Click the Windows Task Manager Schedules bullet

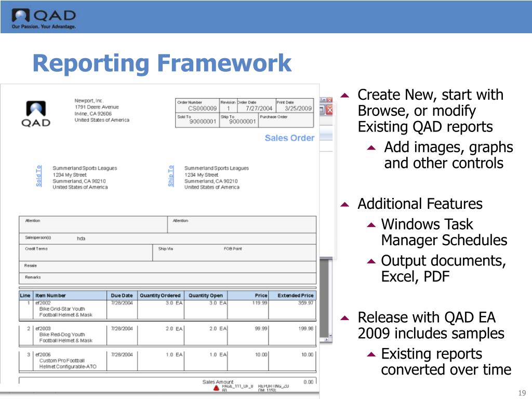[x=444, y=232]
